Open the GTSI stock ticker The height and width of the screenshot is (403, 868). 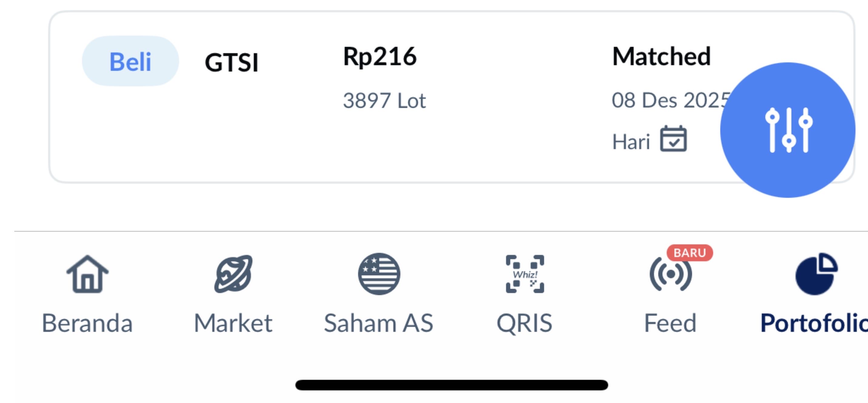232,63
